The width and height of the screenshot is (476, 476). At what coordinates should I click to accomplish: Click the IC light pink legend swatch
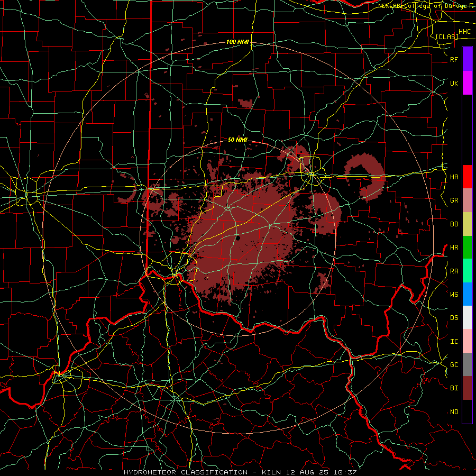(467, 341)
